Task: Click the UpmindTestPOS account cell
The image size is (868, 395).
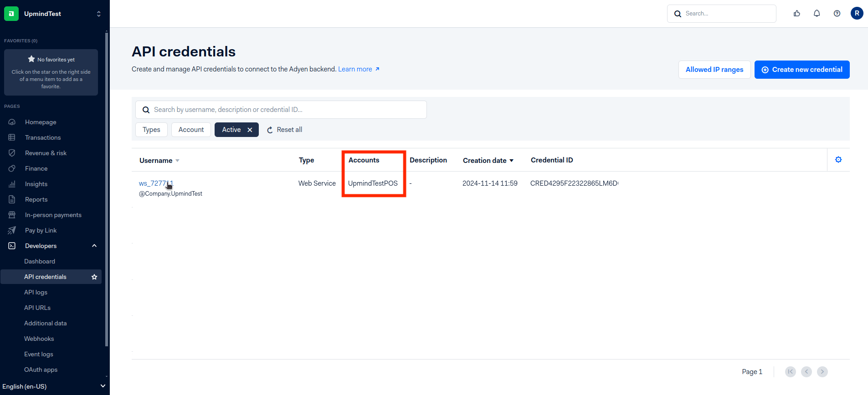Action: (373, 183)
